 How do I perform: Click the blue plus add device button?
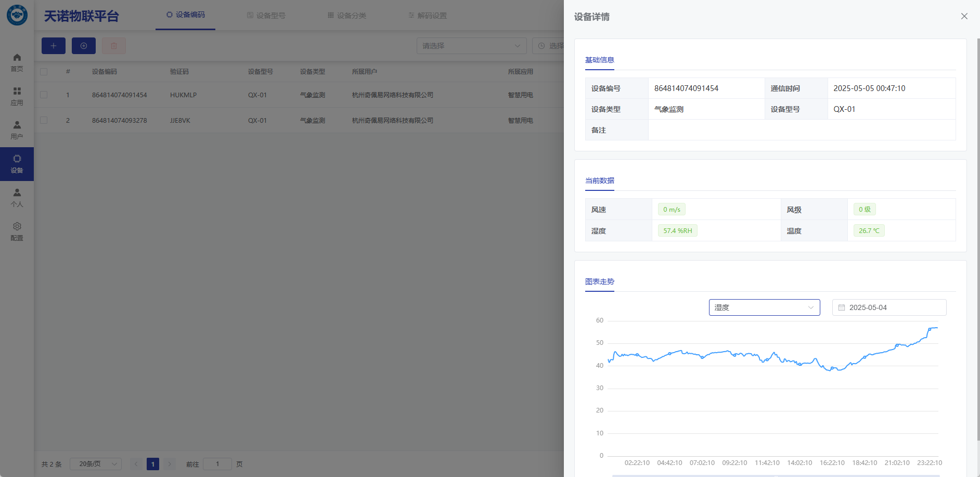click(x=54, y=46)
